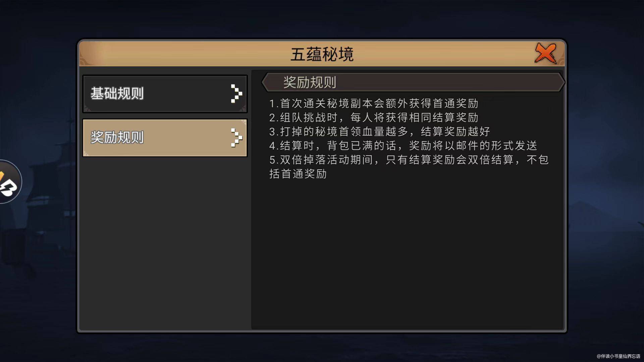644x362 pixels.
Task: Close the 五蕴秘境 dialog with red X
Action: (545, 53)
